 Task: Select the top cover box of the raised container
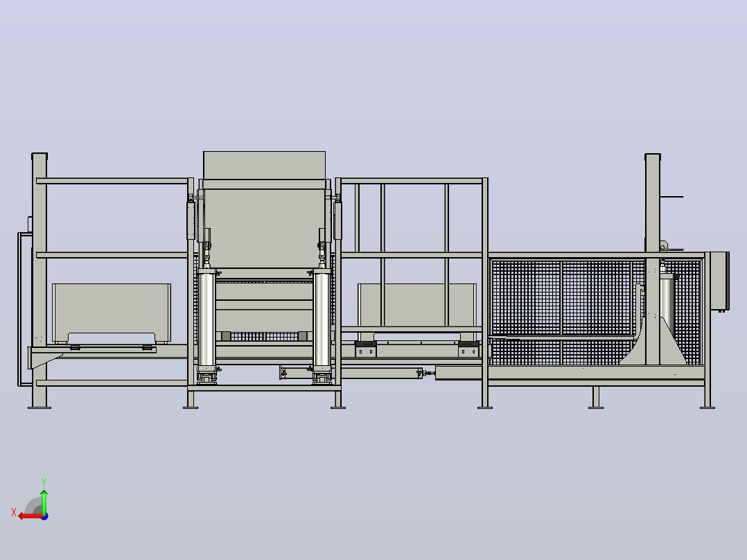pyautogui.click(x=265, y=166)
